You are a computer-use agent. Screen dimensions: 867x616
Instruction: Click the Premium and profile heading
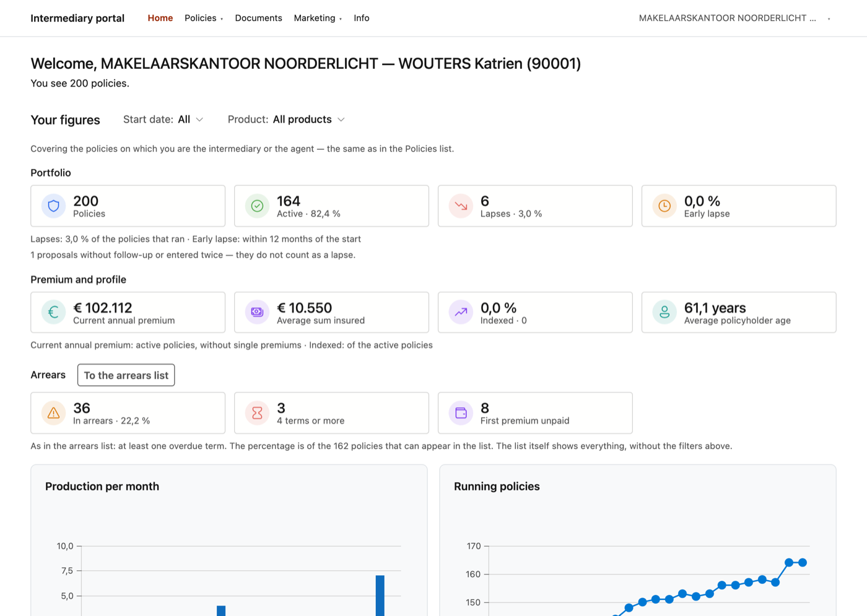point(79,280)
